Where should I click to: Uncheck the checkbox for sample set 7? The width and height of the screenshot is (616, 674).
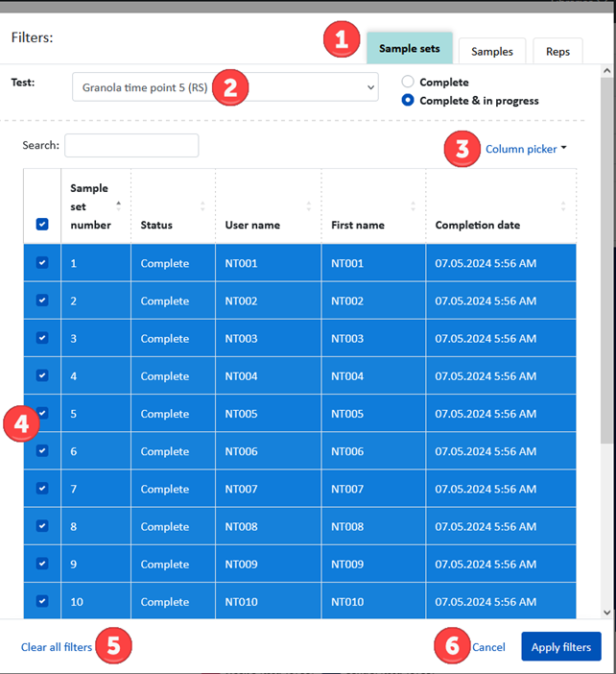[x=42, y=489]
